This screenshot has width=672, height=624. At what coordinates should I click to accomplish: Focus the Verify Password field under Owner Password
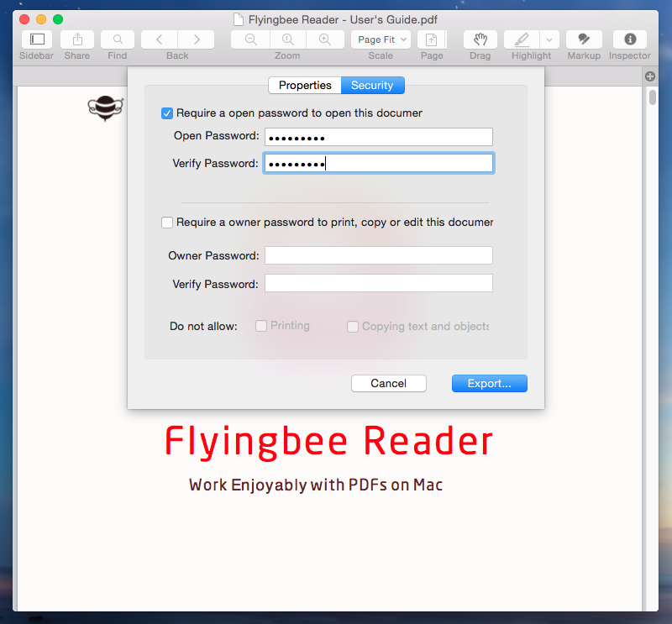tap(379, 283)
